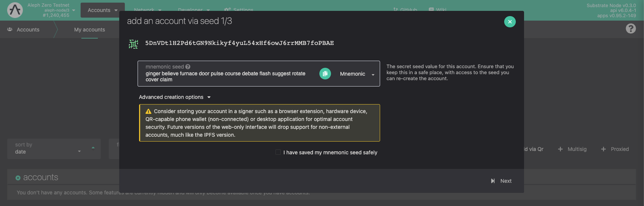The image size is (644, 206).
Task: Click the Next button
Action: pyautogui.click(x=502, y=181)
